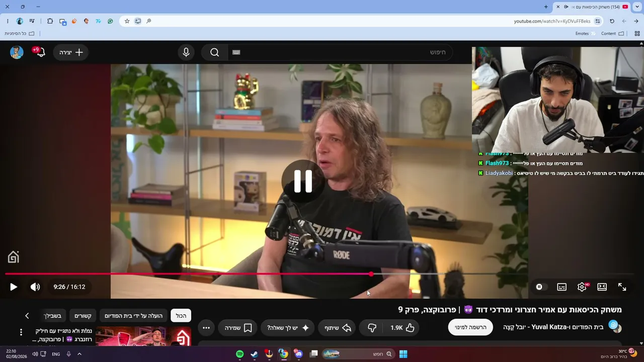Select the YouTube video browser tab
644x362 pixels.
click(x=592, y=7)
